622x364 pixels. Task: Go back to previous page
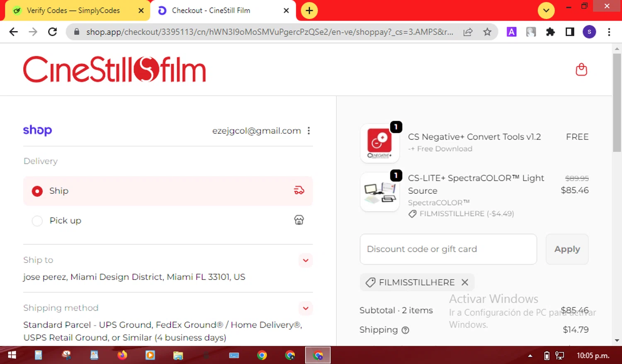pos(14,32)
